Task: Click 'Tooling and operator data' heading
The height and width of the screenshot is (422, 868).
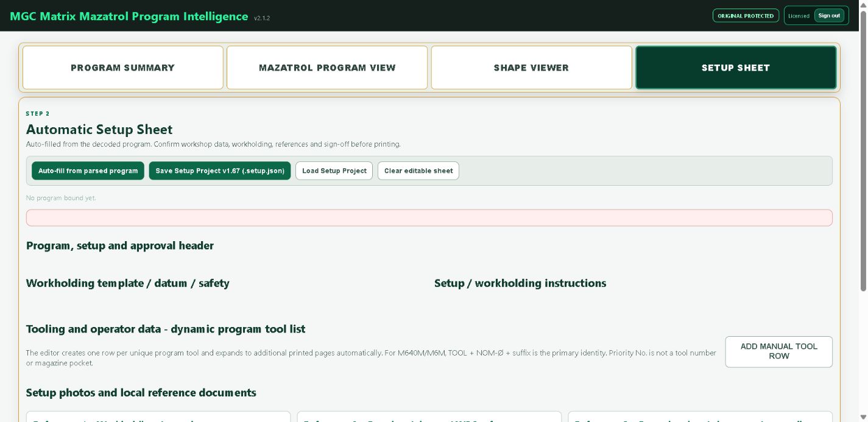Action: click(x=166, y=329)
